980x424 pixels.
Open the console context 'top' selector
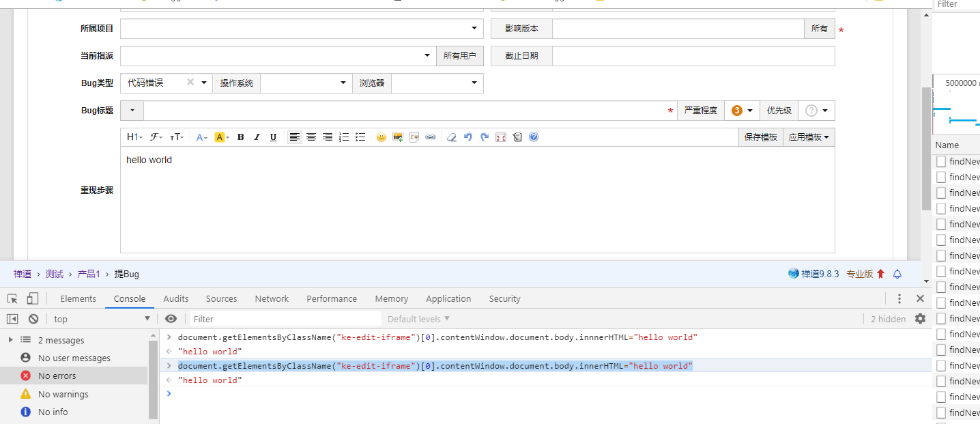[102, 319]
